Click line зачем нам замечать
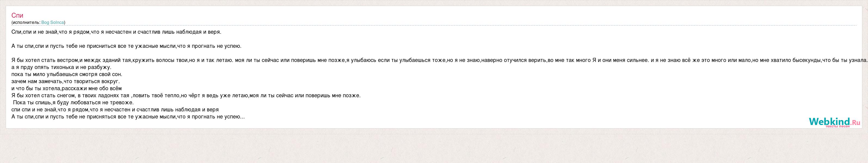Image resolution: width=868 pixels, height=163 pixels. [x=66, y=81]
